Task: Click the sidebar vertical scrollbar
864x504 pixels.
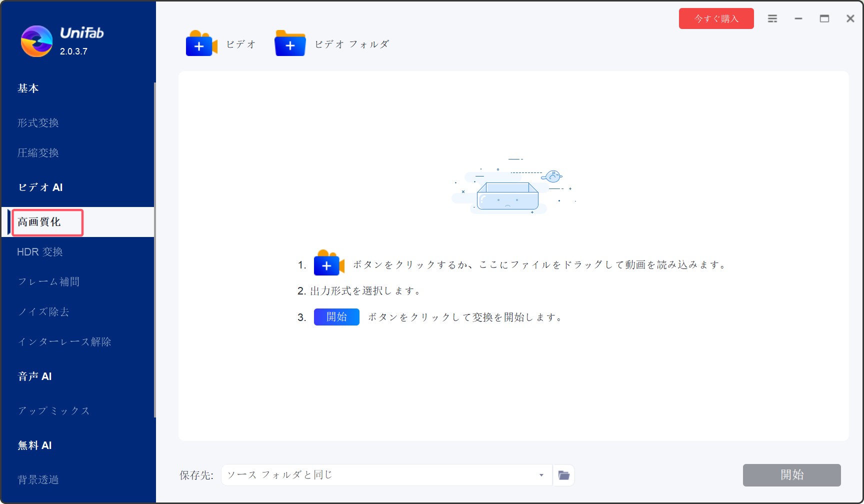Action: pyautogui.click(x=155, y=250)
